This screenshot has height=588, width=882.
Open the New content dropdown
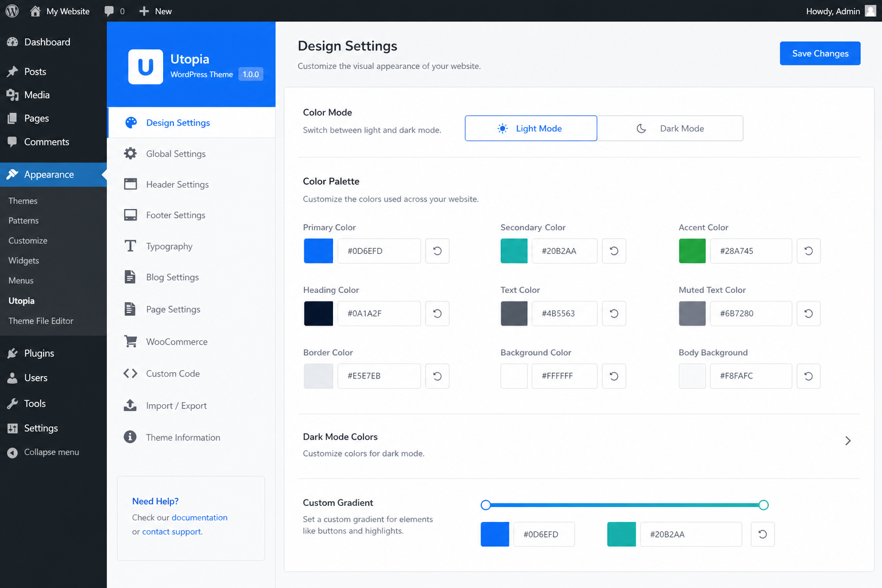[155, 11]
